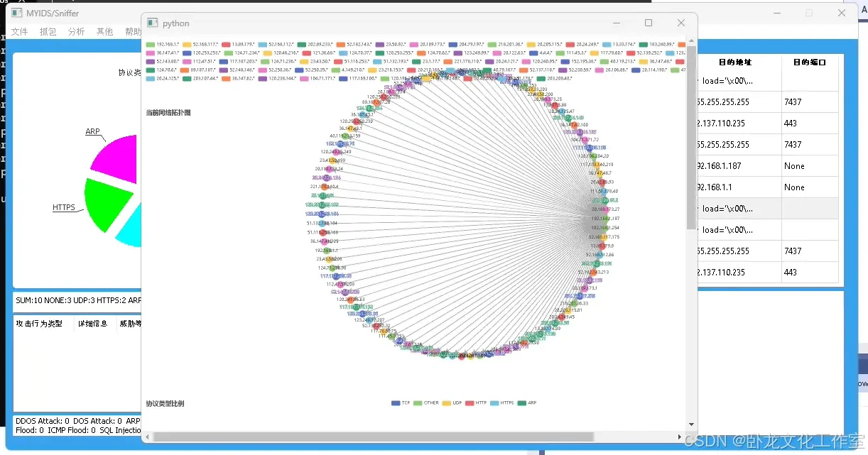Click the vertical scrollbar up arrow in python window

(691, 41)
